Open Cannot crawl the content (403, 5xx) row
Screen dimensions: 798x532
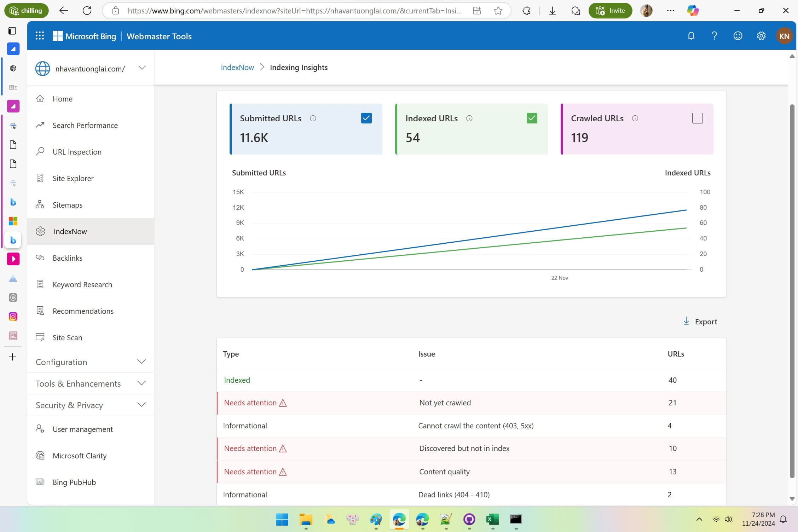471,426
